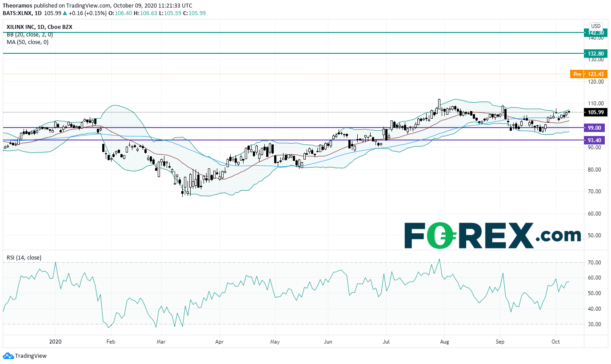Select the XILINX INC, 1D, Cboe BZX title

pos(40,27)
